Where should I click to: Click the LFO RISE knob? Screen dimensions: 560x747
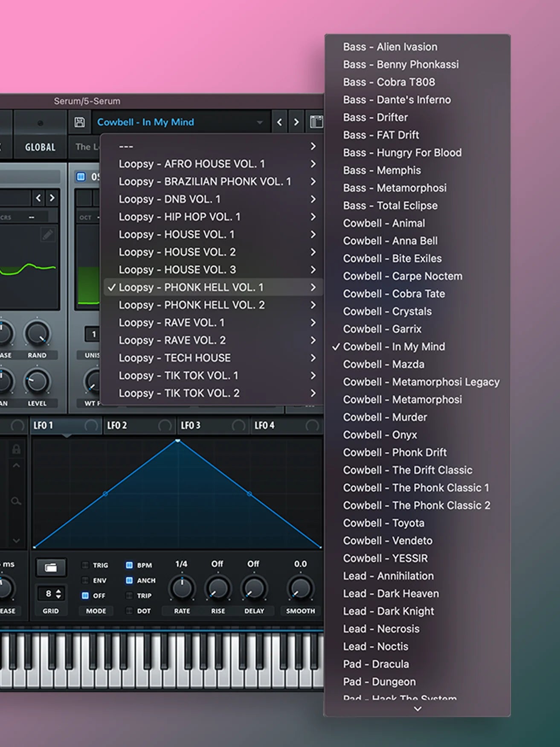click(x=218, y=588)
